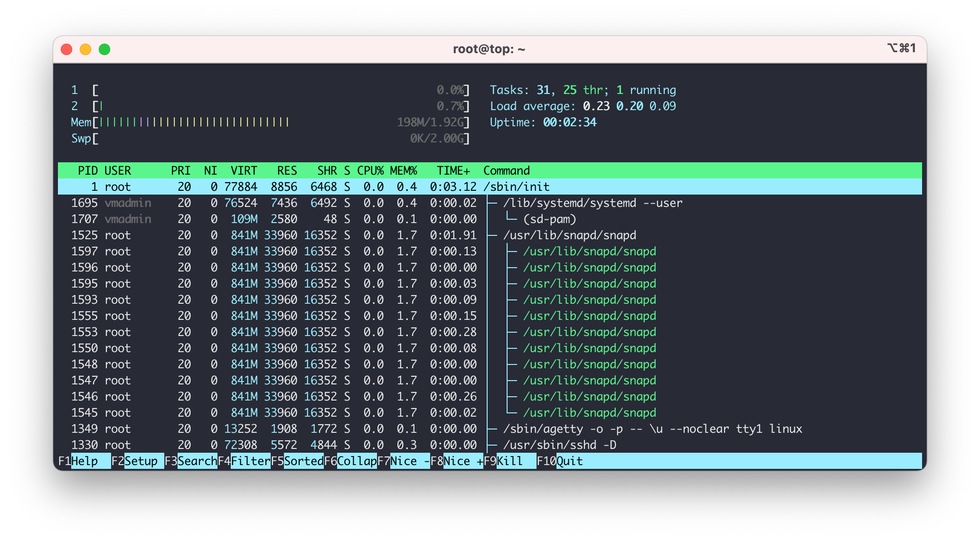Screen dimensions: 980x541
Task: Click F8 Nice + to raise niceness
Action: [457, 461]
